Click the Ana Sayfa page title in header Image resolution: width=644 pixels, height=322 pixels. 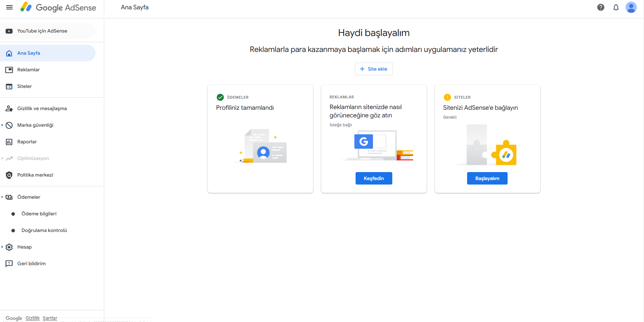tap(135, 7)
